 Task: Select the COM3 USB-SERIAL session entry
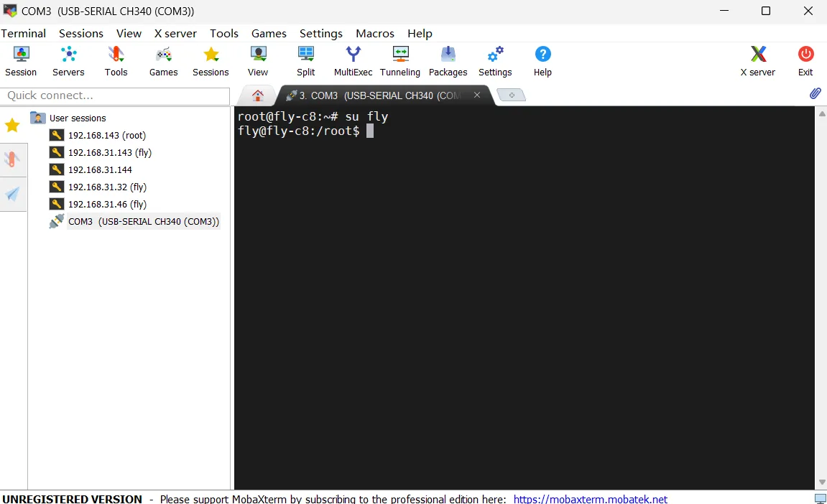tap(143, 221)
